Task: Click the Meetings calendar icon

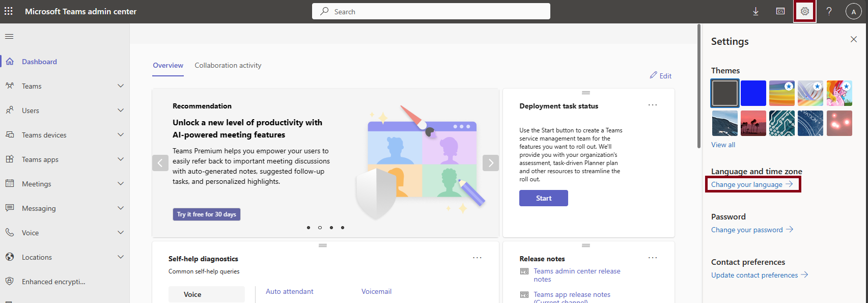Action: [x=10, y=184]
